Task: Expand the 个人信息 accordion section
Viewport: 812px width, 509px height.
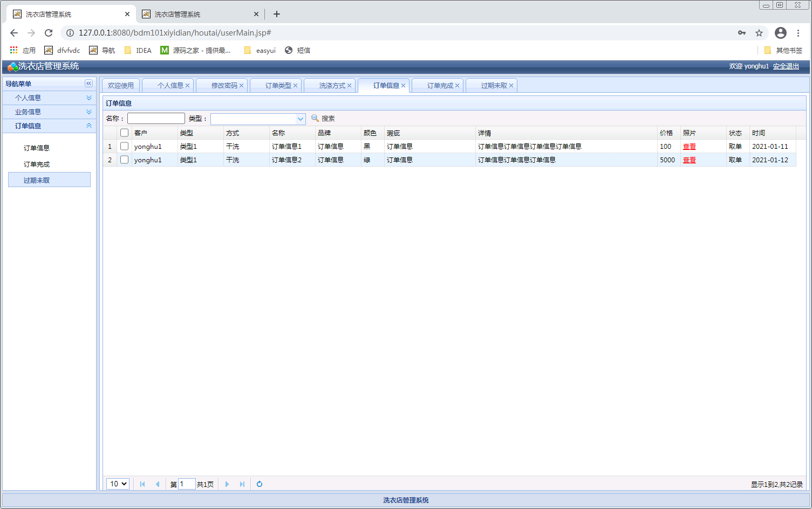Action: 50,98
